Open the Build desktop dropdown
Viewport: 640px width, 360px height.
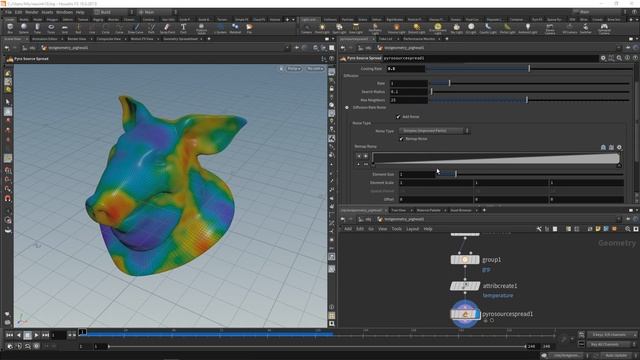[113, 12]
